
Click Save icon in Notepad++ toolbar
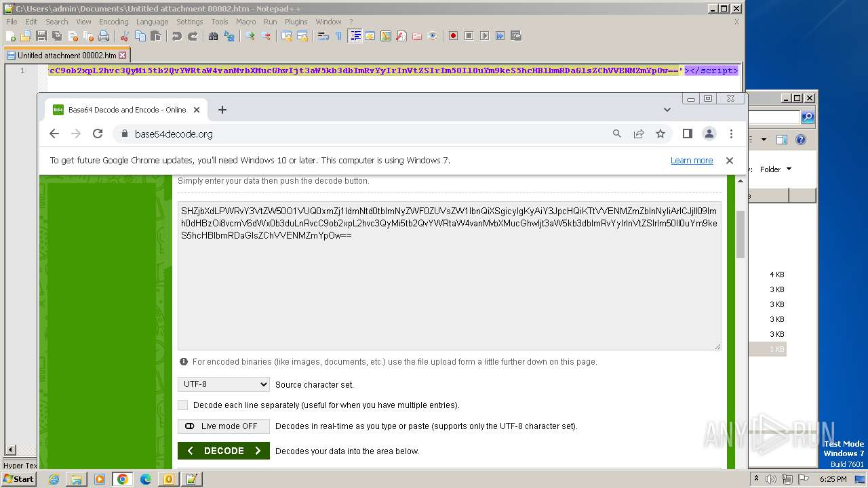click(41, 36)
